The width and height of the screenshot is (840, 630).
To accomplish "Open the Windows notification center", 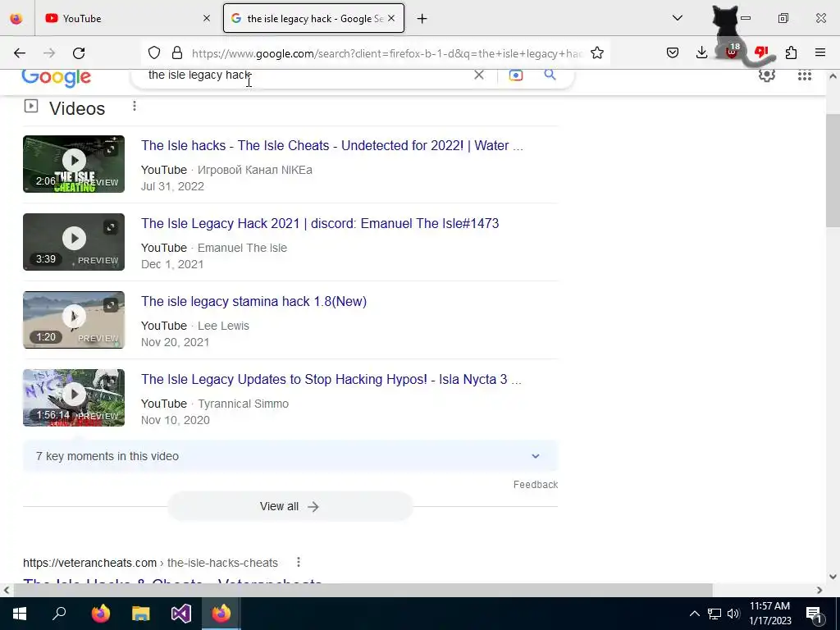I will pyautogui.click(x=814, y=614).
